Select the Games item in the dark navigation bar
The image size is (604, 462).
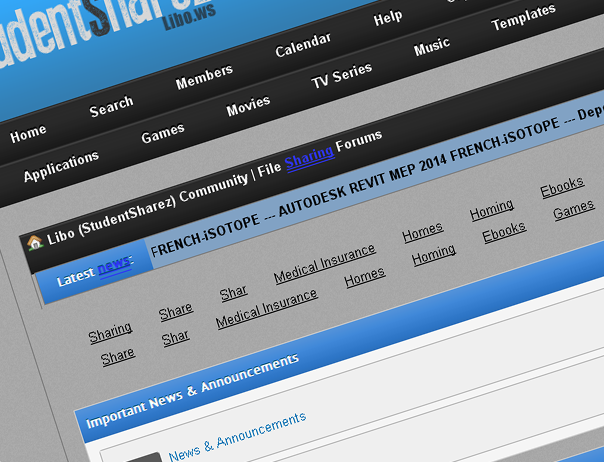(x=163, y=133)
